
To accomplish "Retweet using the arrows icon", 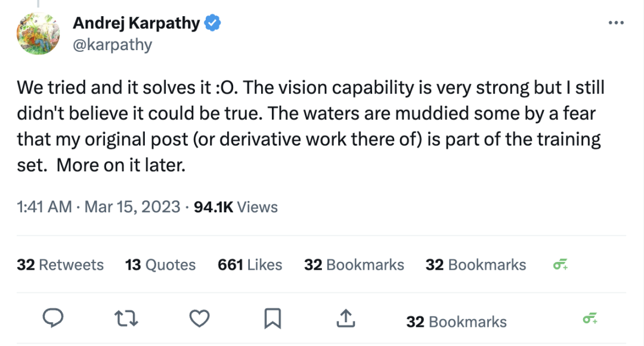I will pyautogui.click(x=126, y=319).
